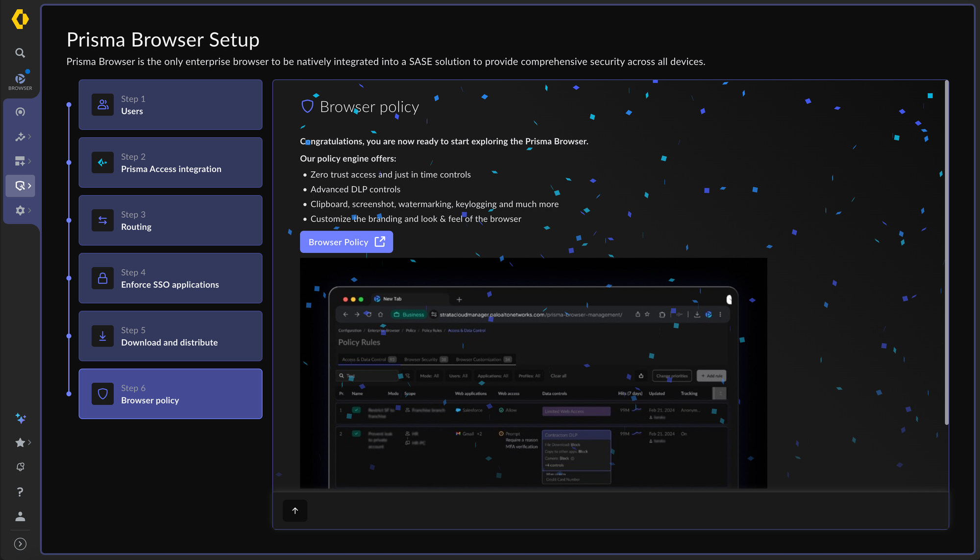Open search via the magnifier icon
Image resolution: width=980 pixels, height=560 pixels.
20,53
